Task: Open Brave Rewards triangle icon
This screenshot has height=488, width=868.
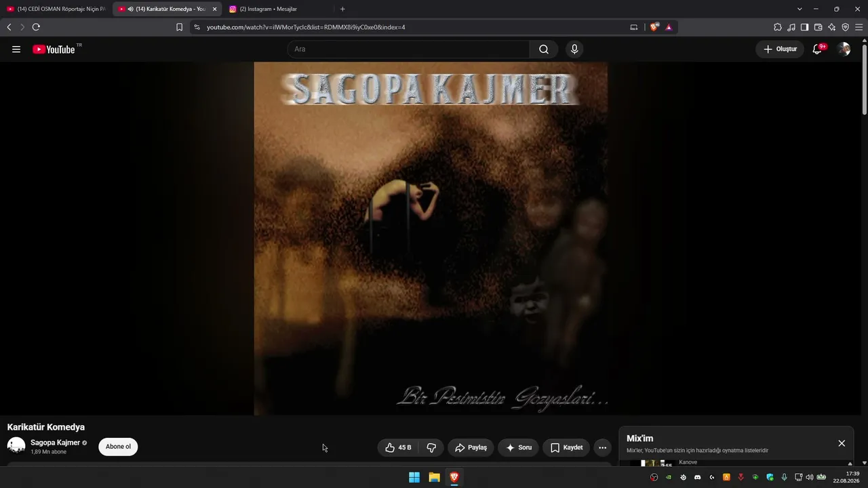Action: click(669, 27)
